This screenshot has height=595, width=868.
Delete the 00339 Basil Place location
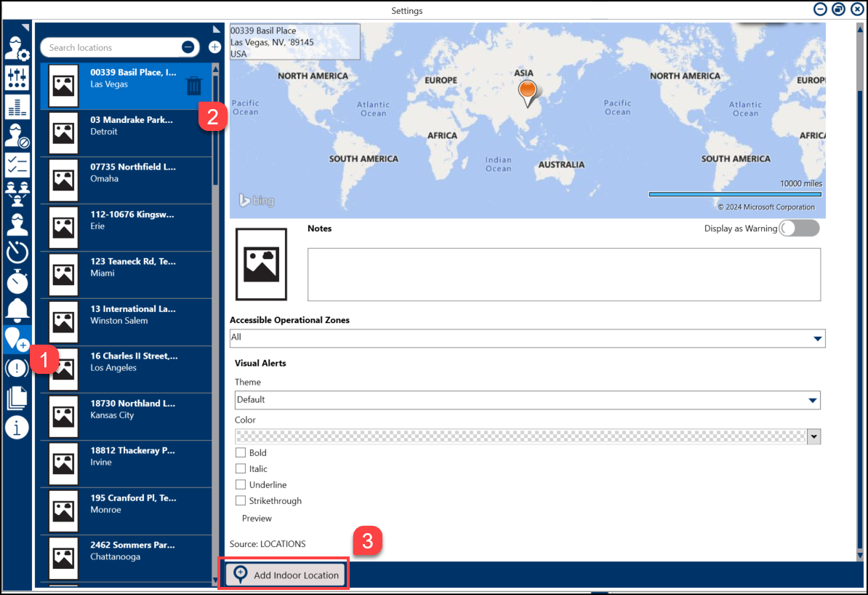[193, 86]
